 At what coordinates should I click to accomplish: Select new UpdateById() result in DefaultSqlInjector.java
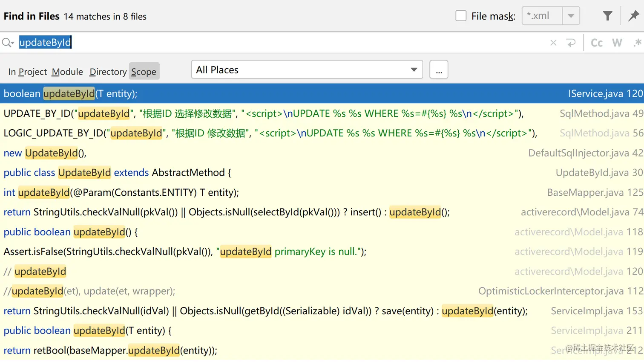pos(322,153)
